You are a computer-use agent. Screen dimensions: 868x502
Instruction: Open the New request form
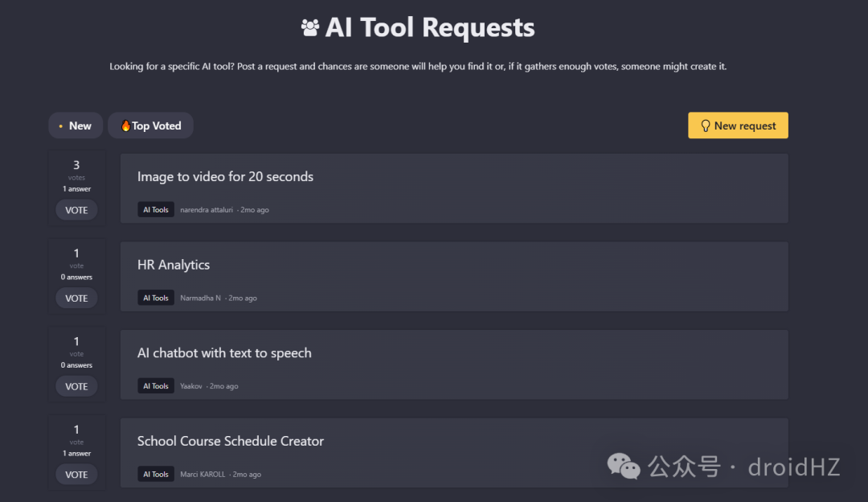(x=738, y=125)
